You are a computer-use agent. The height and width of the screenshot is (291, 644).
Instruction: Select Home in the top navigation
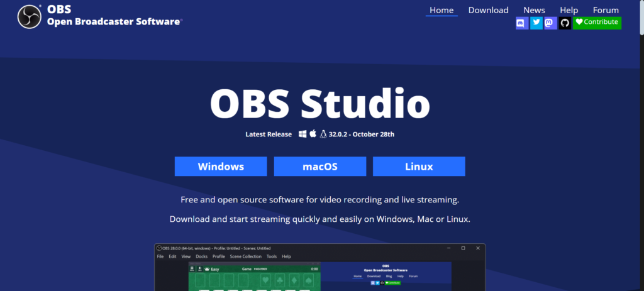pyautogui.click(x=441, y=10)
